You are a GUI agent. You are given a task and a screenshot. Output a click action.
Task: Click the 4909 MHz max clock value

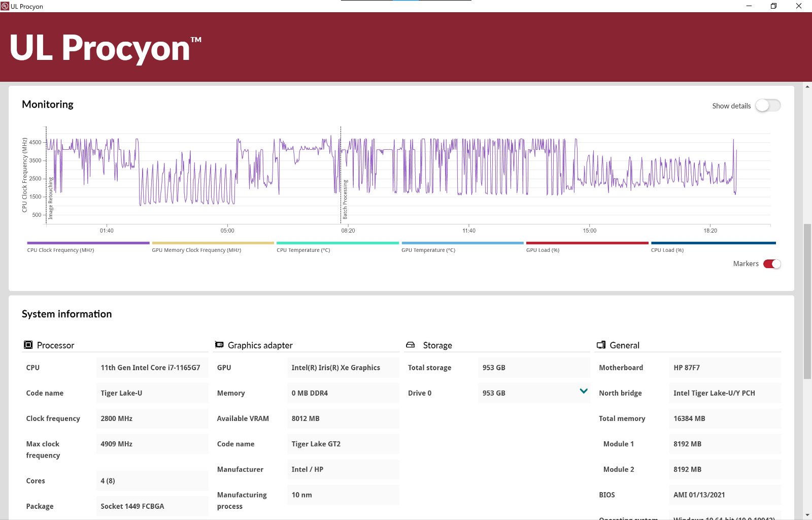coord(152,444)
